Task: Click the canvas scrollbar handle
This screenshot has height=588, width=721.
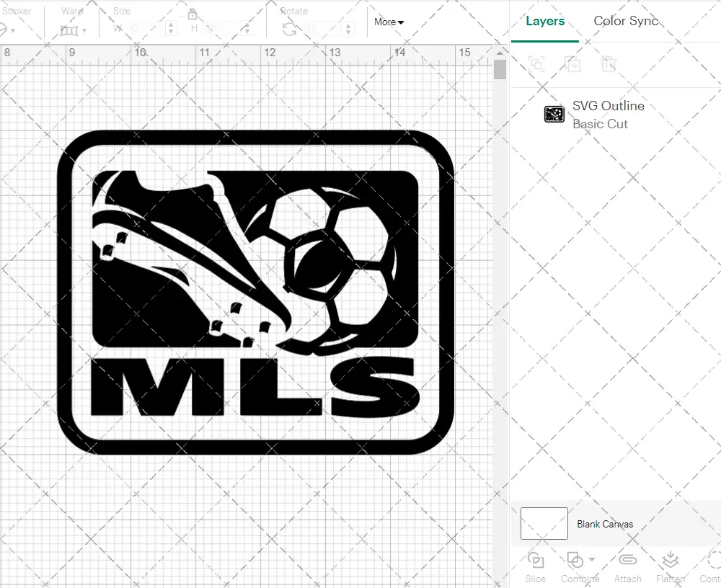Action: 499,70
